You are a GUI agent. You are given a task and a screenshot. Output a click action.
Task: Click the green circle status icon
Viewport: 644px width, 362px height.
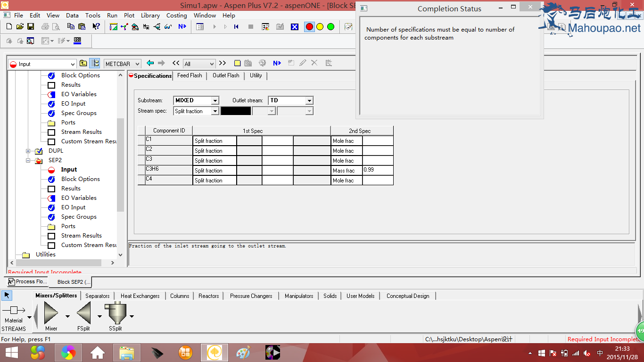(330, 27)
